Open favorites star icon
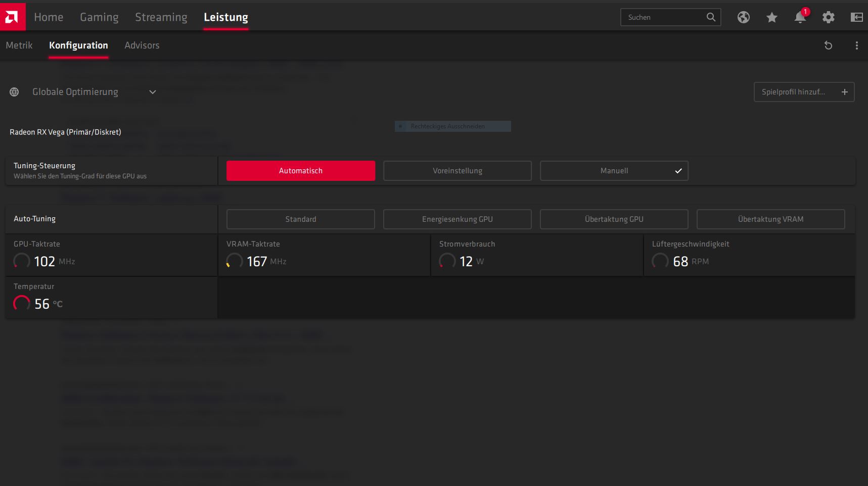 point(771,18)
